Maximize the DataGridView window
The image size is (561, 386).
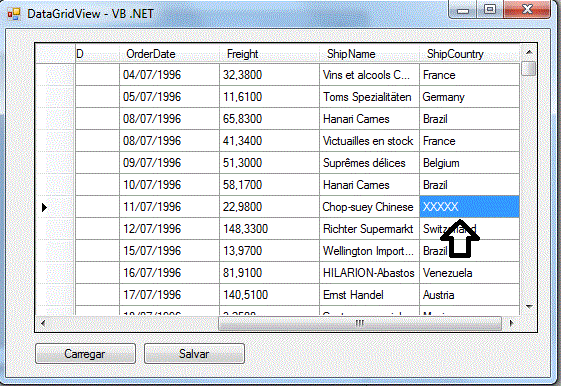(x=490, y=10)
